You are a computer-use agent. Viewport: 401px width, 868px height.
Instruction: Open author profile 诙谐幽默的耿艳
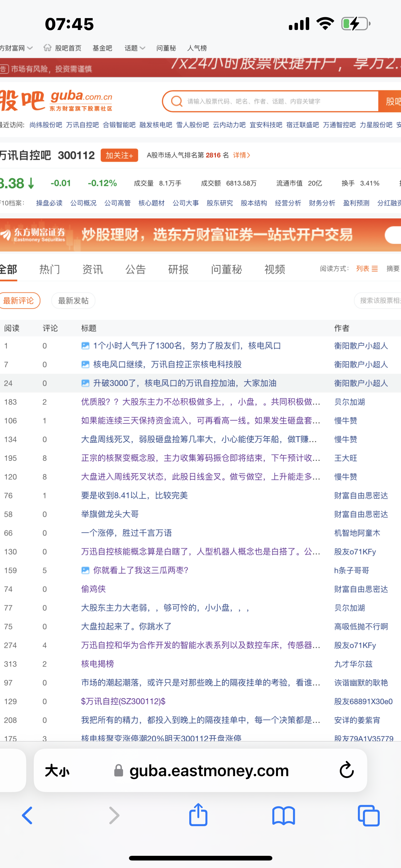coord(361,683)
